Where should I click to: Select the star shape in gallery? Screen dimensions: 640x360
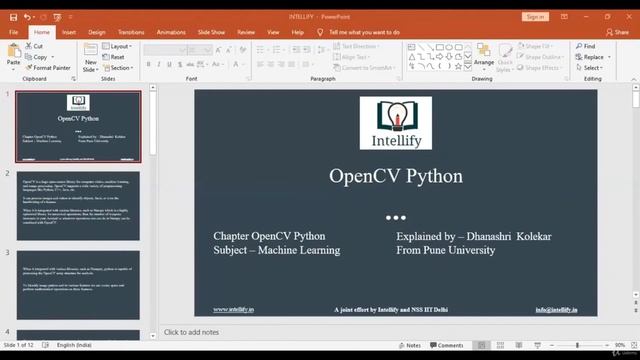[458, 66]
